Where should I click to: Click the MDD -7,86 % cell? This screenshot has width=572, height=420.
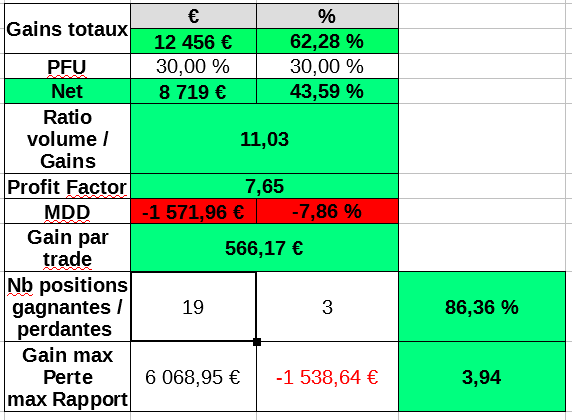(327, 211)
